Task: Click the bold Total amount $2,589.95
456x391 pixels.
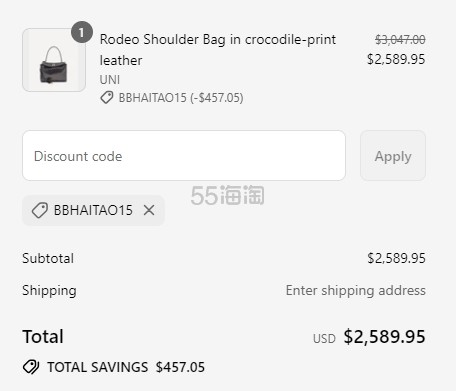Action: [x=384, y=336]
